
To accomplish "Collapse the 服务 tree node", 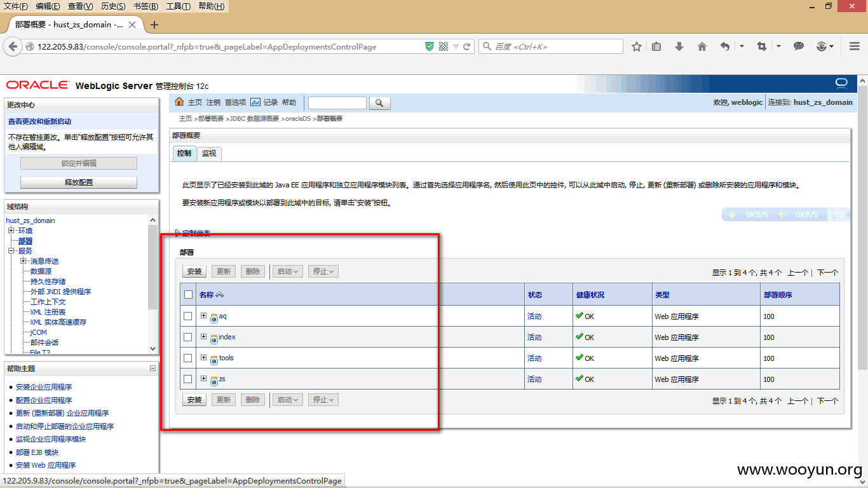I will tap(11, 251).
